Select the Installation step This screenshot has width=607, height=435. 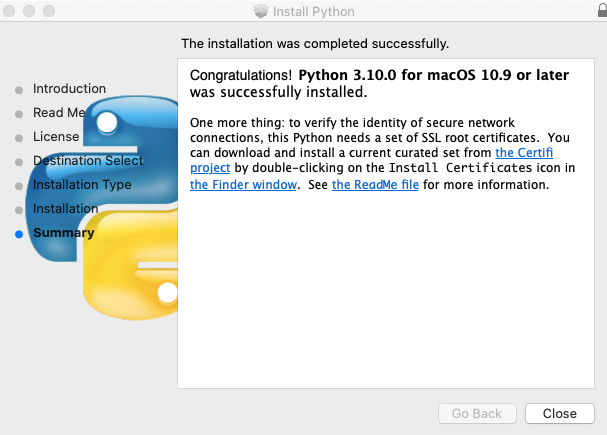click(65, 209)
